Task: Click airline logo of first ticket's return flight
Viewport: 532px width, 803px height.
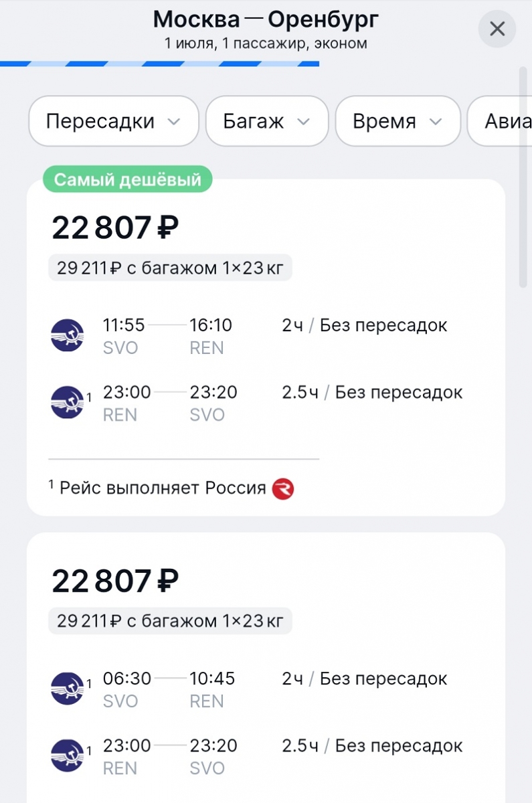Action: click(x=68, y=402)
